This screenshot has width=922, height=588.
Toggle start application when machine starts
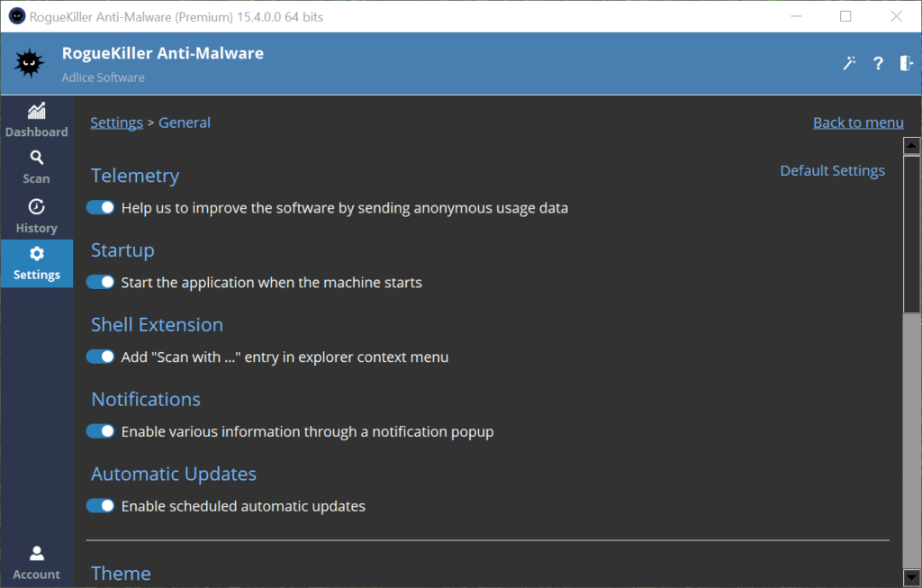pyautogui.click(x=101, y=283)
